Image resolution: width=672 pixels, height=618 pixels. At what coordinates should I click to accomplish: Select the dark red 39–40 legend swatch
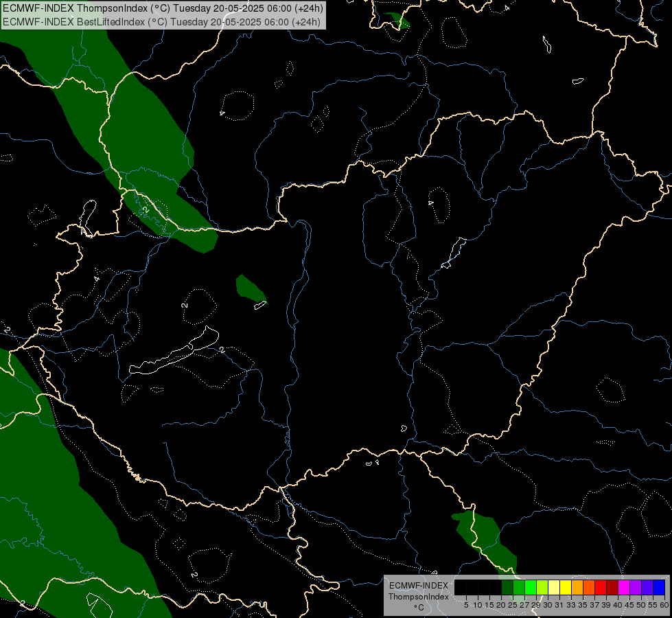click(x=612, y=587)
